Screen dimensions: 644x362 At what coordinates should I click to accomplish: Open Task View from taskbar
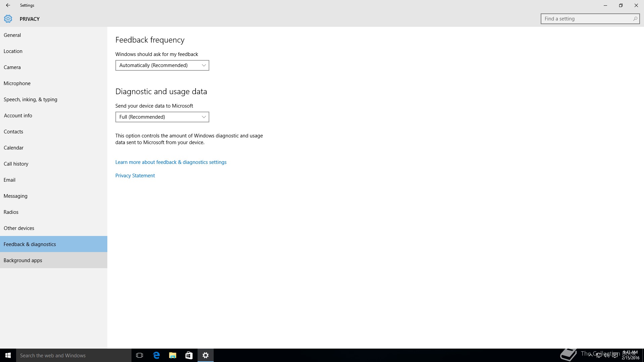coord(140,355)
